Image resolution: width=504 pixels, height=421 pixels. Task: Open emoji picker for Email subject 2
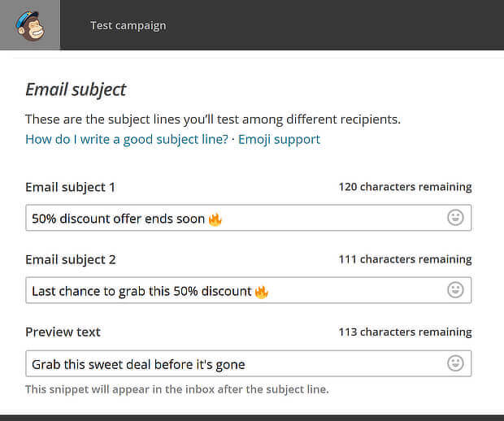455,290
